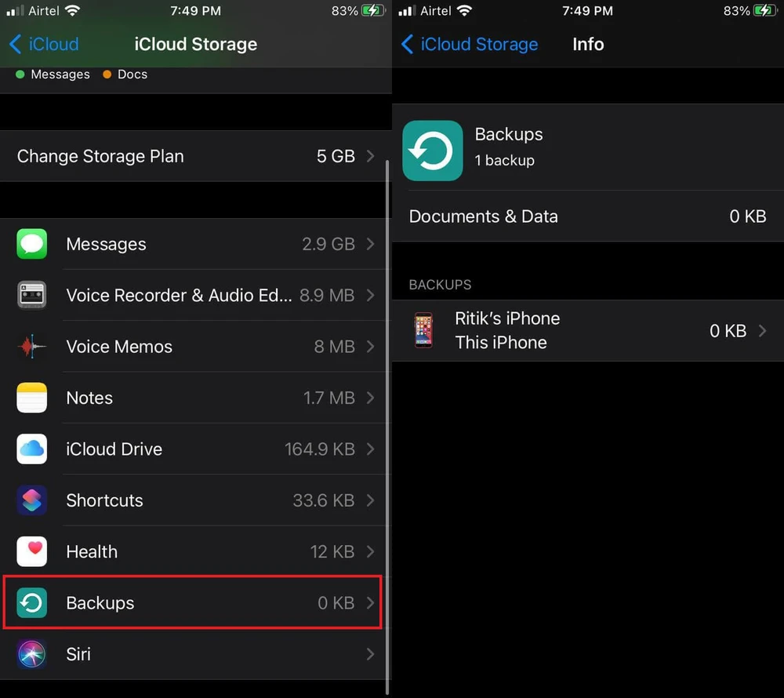Tap the yellow Notes app icon
Viewport: 784px width, 698px height.
point(32,398)
